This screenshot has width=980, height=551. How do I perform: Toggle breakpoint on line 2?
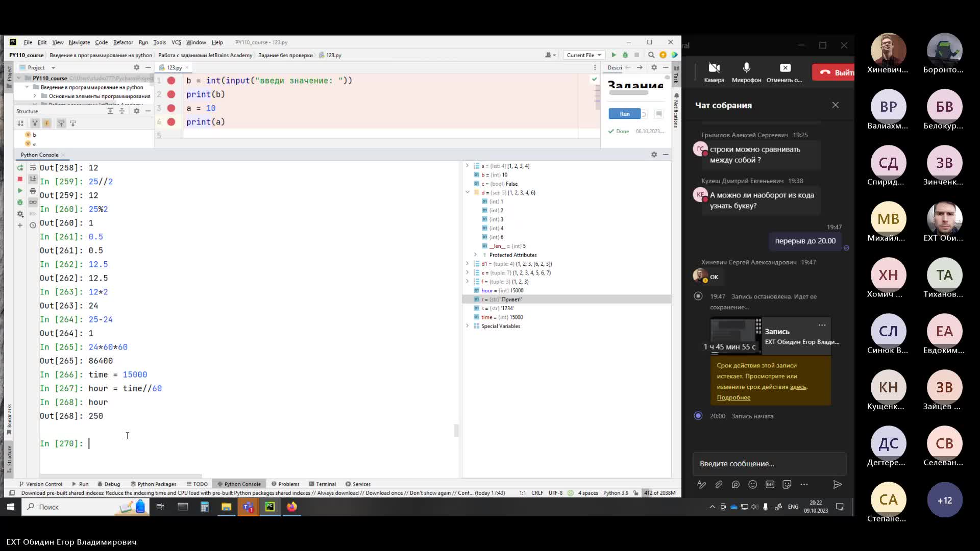pyautogui.click(x=171, y=94)
